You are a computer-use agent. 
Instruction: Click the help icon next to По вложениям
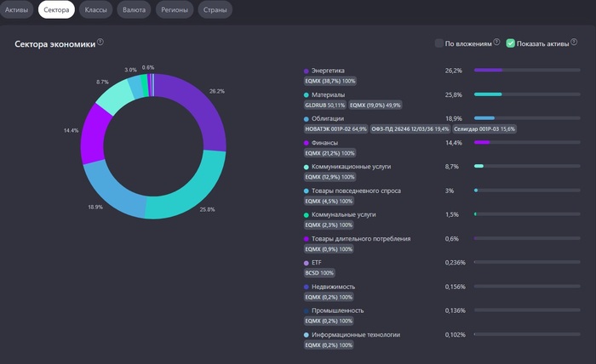[496, 42]
